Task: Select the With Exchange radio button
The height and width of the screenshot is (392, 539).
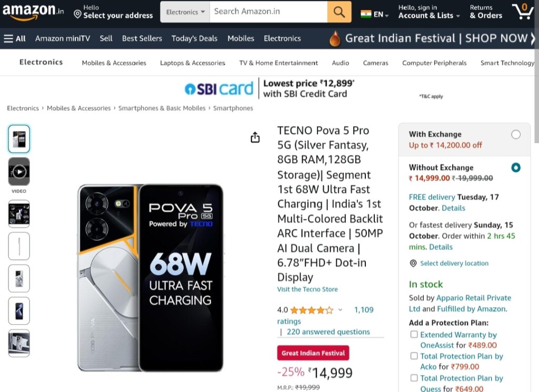Action: [516, 134]
